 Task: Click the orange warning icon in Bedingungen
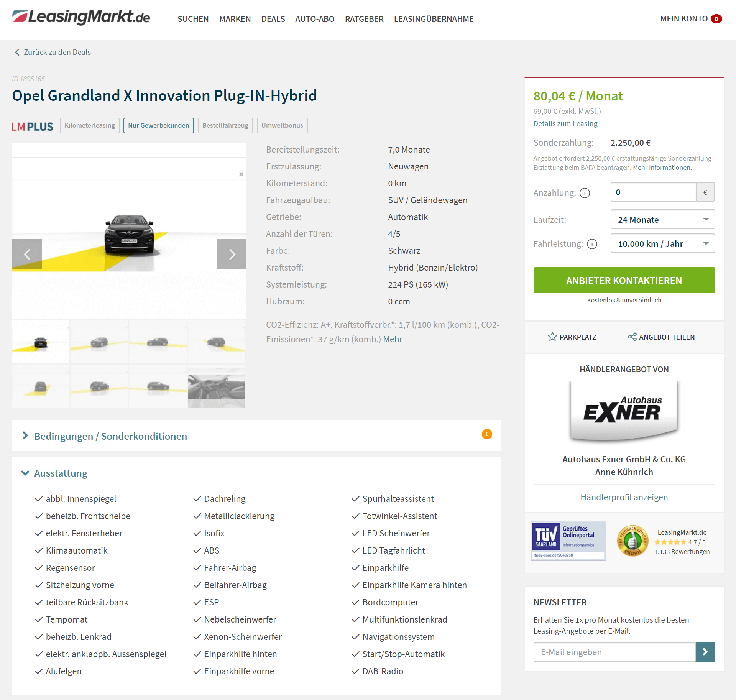coord(487,434)
